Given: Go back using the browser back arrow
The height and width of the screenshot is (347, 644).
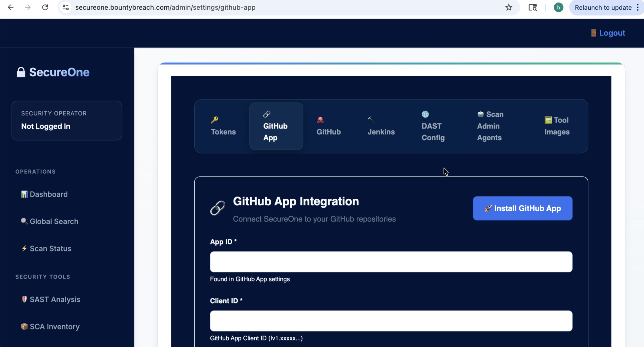Looking at the screenshot, I should click(11, 7).
